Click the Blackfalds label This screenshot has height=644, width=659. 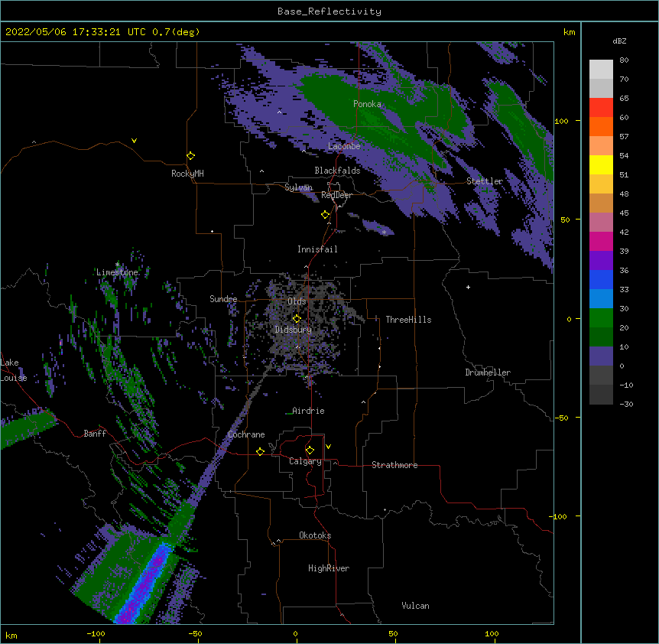pos(337,171)
